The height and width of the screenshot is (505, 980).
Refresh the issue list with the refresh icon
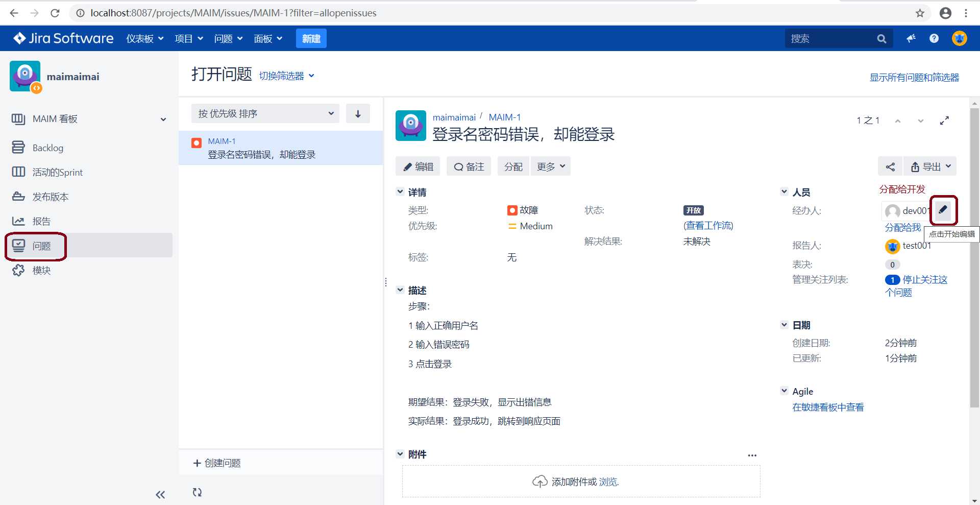(197, 492)
